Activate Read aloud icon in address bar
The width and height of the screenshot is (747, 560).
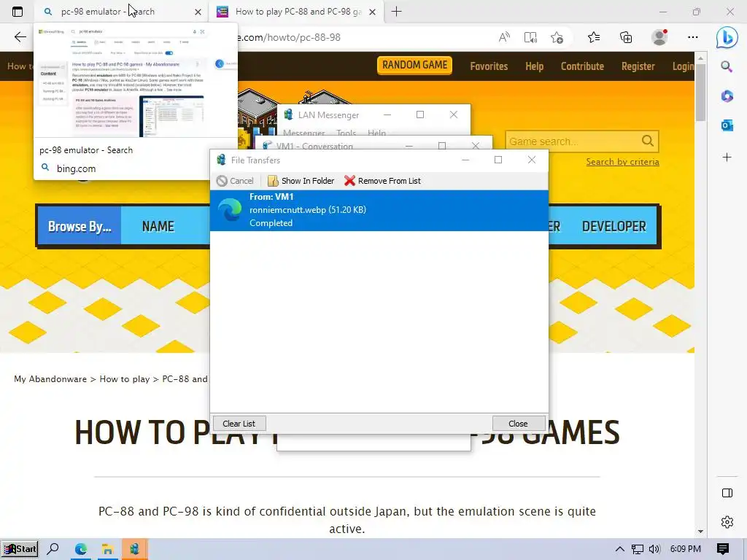504,37
